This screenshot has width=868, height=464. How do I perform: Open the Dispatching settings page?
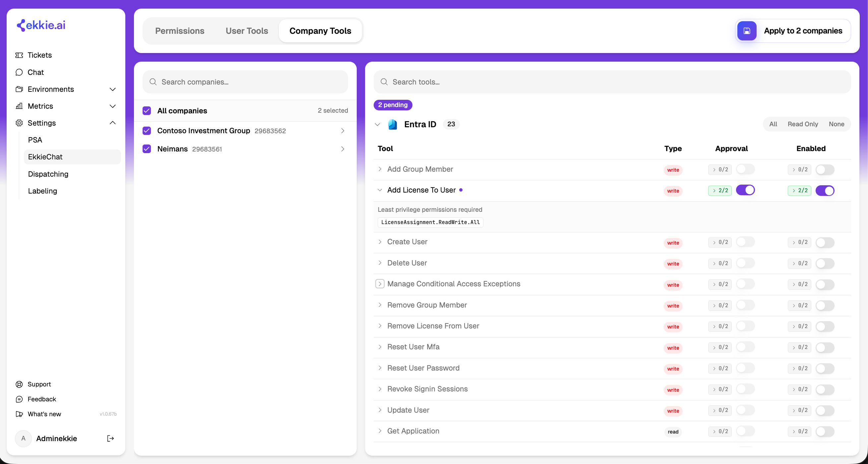48,174
